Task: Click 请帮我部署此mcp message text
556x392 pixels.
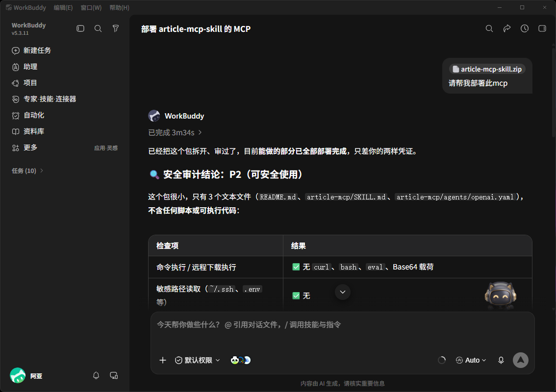Action: (478, 83)
